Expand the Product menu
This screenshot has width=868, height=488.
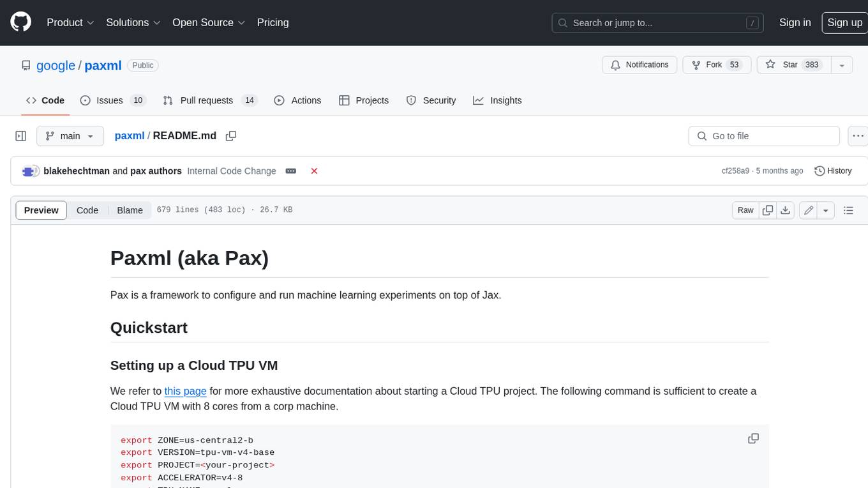click(x=70, y=22)
